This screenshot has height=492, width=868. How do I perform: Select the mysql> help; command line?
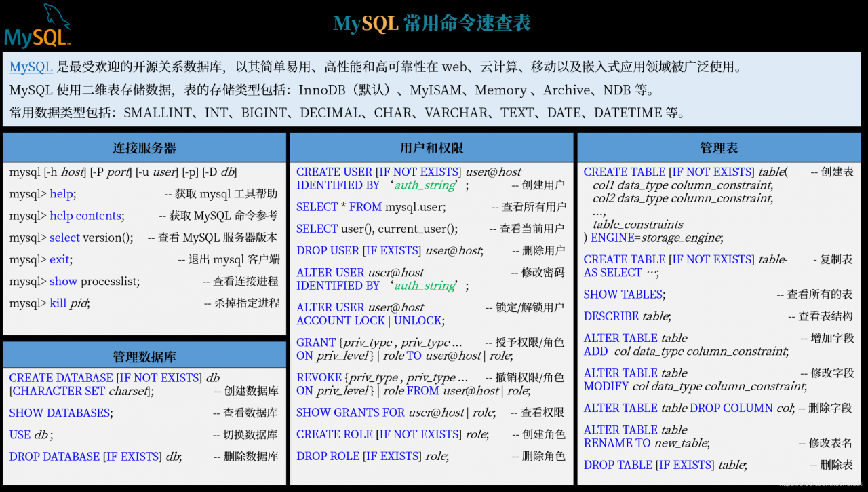pyautogui.click(x=43, y=194)
